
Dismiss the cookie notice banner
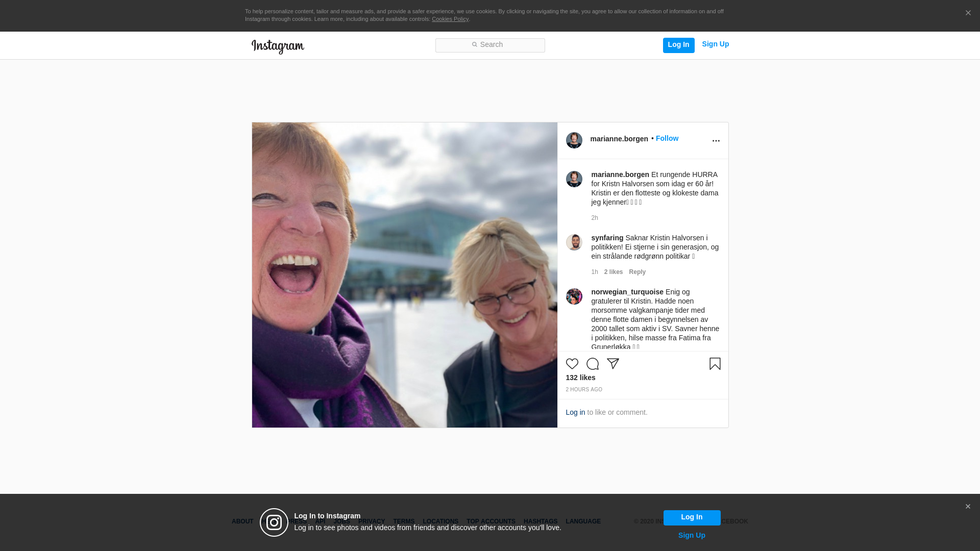tap(968, 13)
